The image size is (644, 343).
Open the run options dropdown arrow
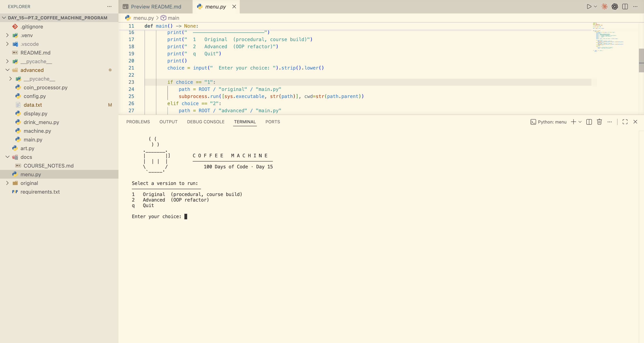(x=595, y=7)
